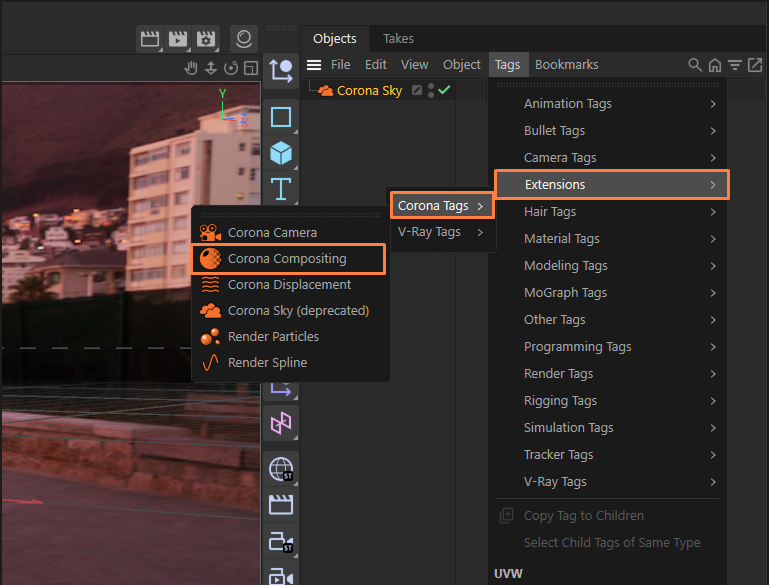Click the filter icon in Object Manager
Screen dimensions: 769x585
(x=735, y=65)
